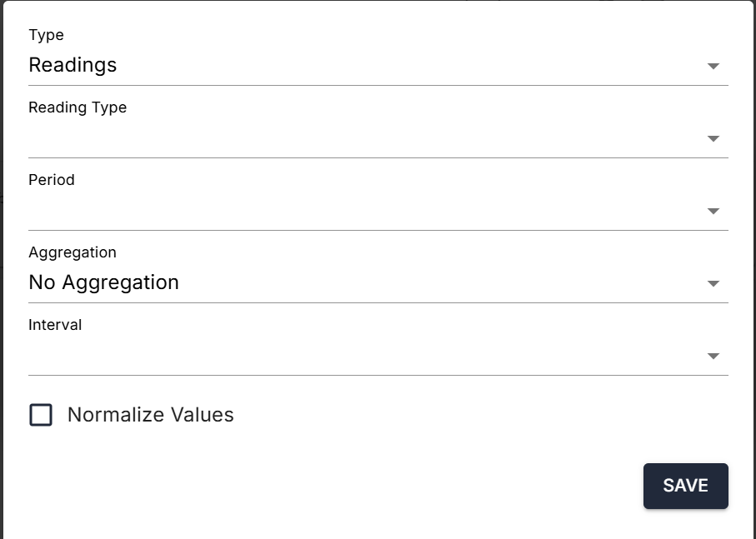Open the empty Interval select field
Screen dimensions: 756x539
coord(367,356)
